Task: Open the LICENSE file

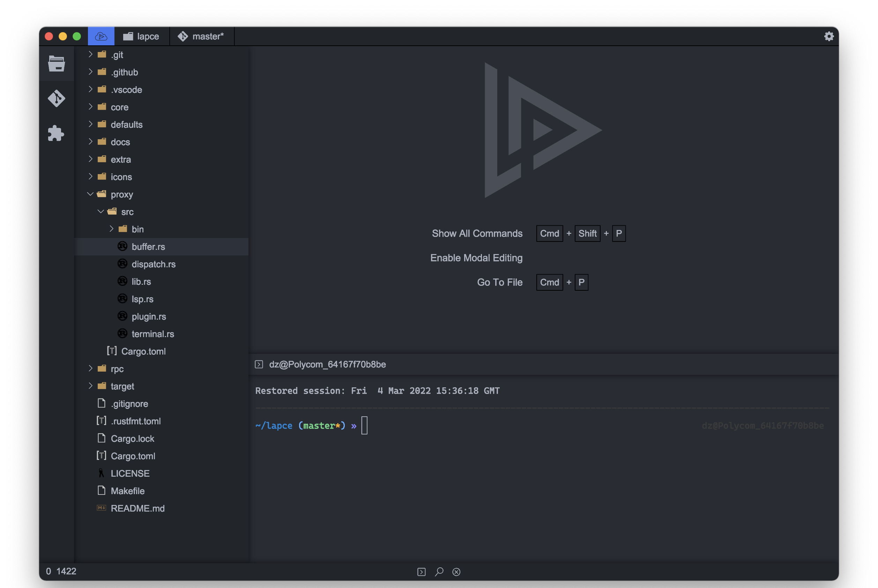Action: (162, 473)
